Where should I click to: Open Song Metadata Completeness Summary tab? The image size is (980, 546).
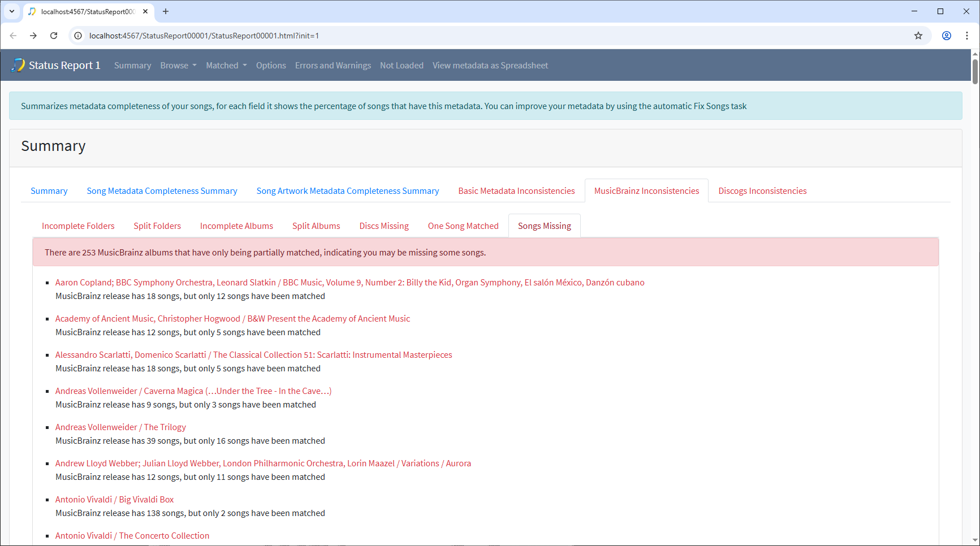(x=162, y=191)
